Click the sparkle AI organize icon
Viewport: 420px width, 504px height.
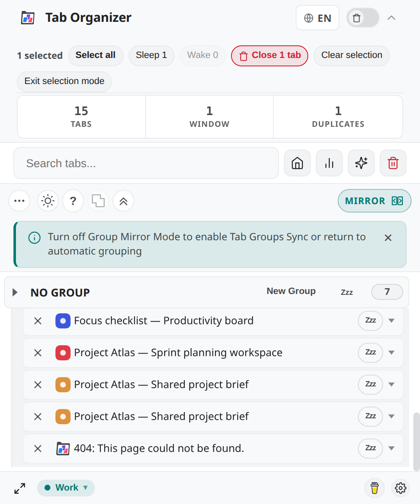(x=361, y=163)
